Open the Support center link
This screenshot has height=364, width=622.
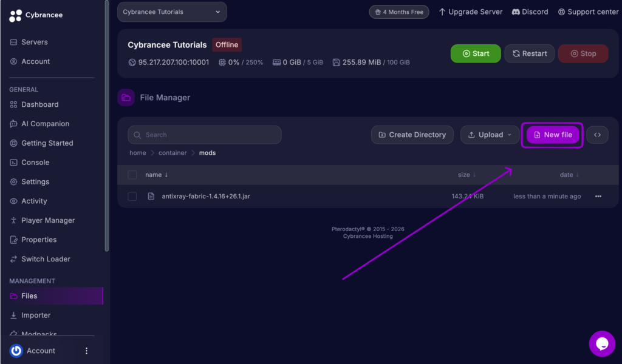point(588,12)
